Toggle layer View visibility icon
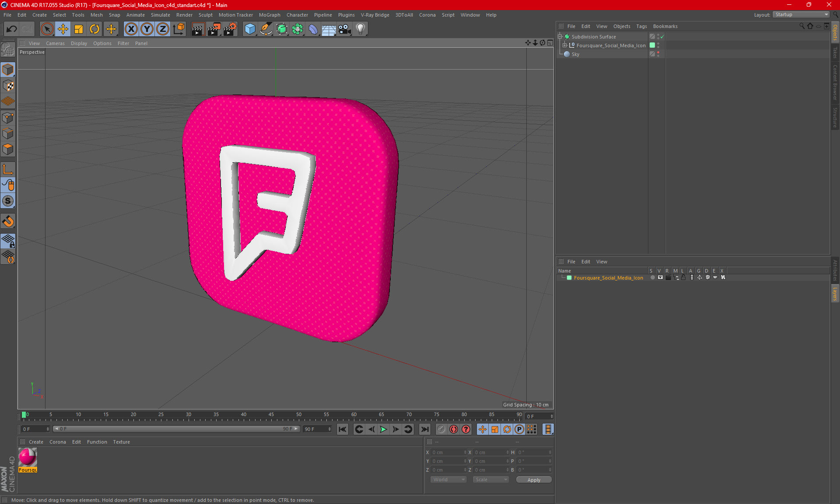Image resolution: width=840 pixels, height=504 pixels. tap(660, 277)
